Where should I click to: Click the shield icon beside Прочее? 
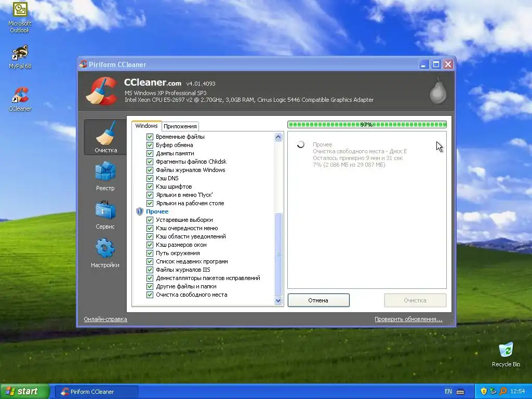[x=139, y=211]
